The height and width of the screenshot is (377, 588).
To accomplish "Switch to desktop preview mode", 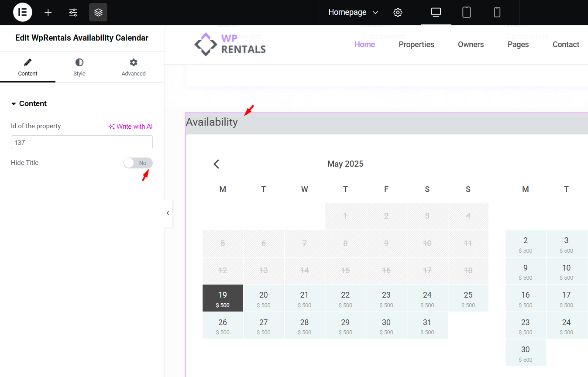I will [x=436, y=12].
